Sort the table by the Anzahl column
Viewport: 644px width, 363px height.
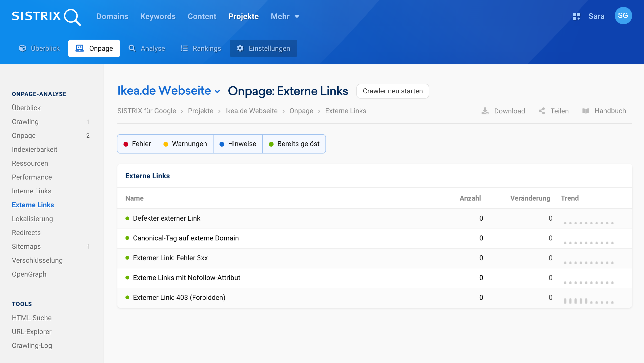[x=470, y=198]
